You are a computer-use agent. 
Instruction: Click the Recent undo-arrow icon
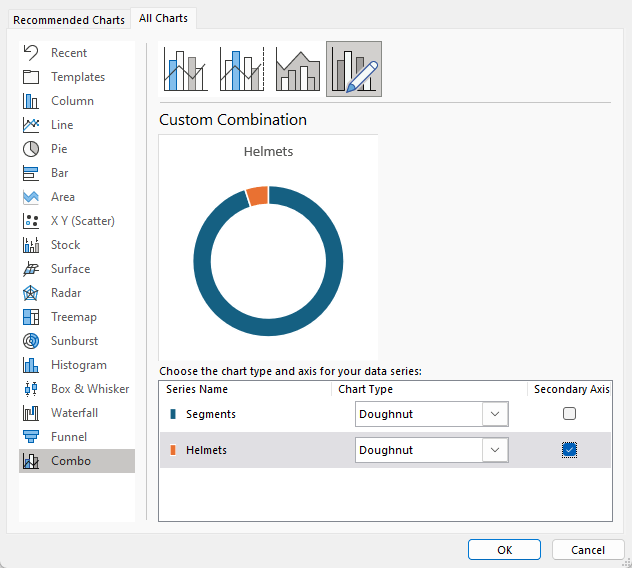(x=31, y=53)
